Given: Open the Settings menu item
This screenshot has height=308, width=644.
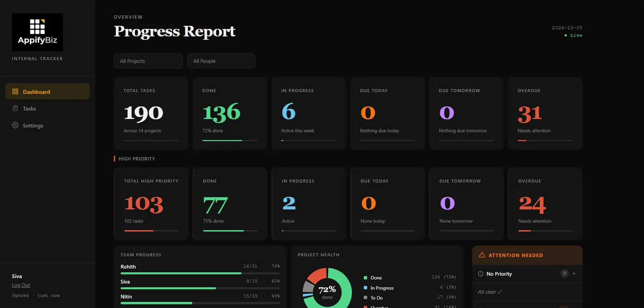Looking at the screenshot, I should point(47,125).
